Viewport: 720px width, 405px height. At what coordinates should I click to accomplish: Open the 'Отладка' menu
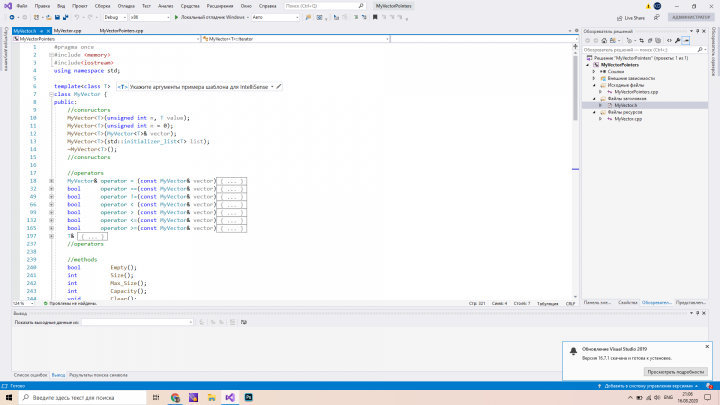pyautogui.click(x=126, y=6)
